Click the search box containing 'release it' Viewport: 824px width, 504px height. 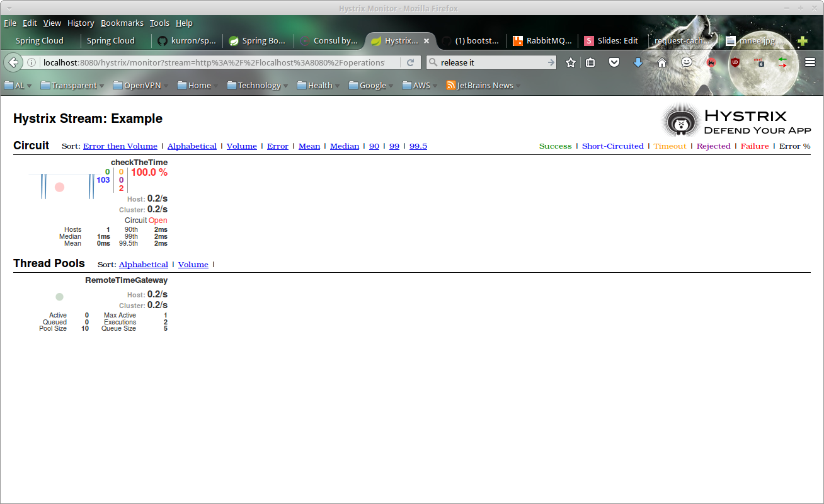pos(491,62)
